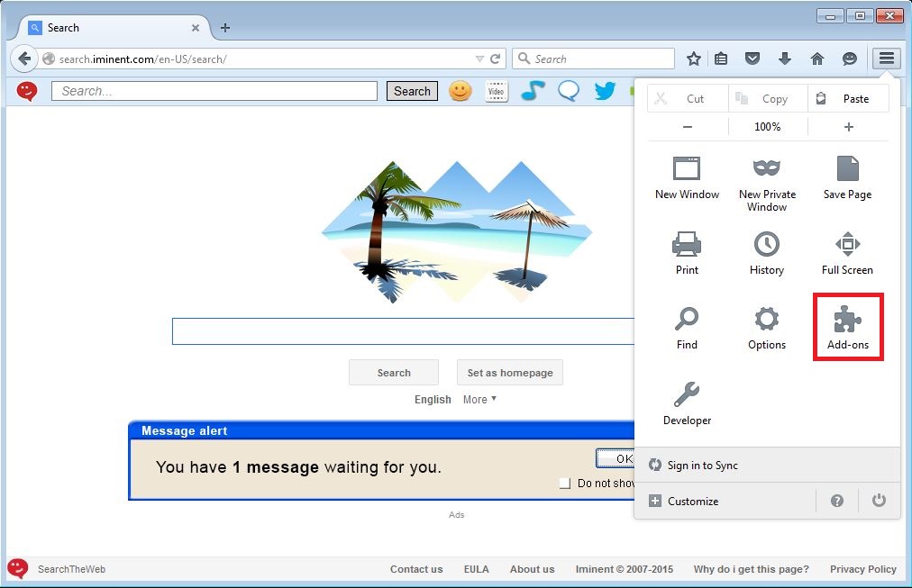This screenshot has width=912, height=588.
Task: Select Print from the menu panel
Action: [x=687, y=254]
